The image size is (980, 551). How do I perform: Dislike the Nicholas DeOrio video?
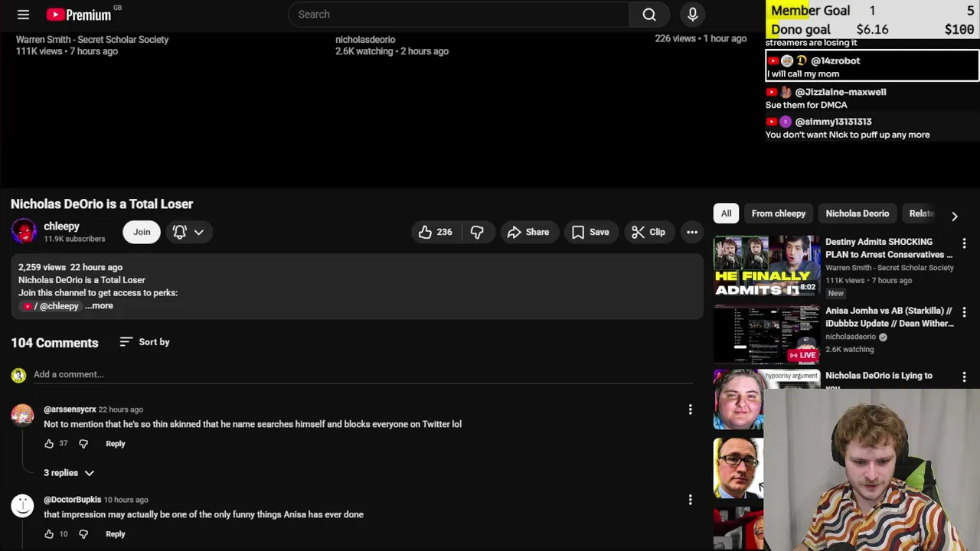pos(477,232)
